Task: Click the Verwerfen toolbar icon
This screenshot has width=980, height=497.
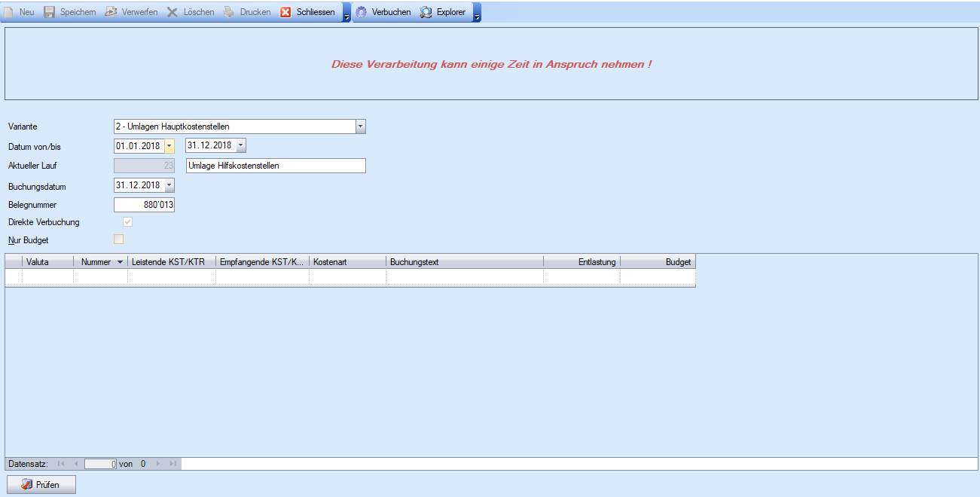Action: (111, 12)
